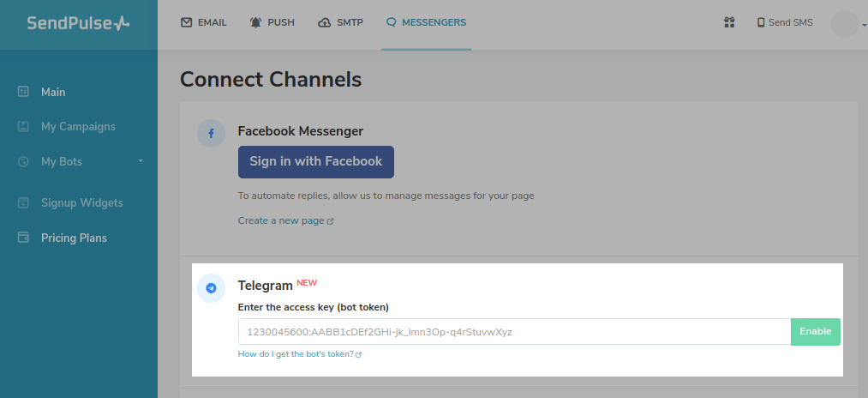Switch to the EMAIL tab
This screenshot has height=398, width=868.
204,22
